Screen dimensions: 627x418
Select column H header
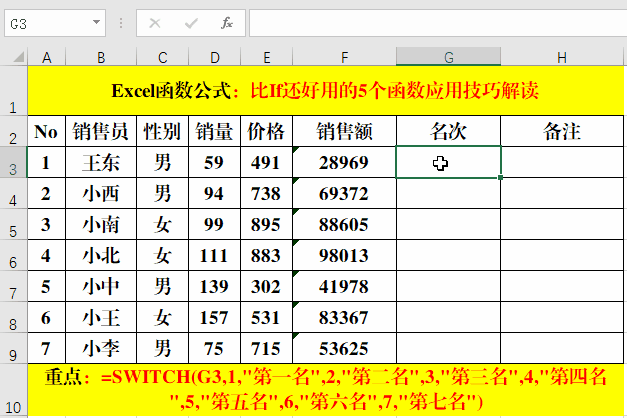tap(563, 56)
